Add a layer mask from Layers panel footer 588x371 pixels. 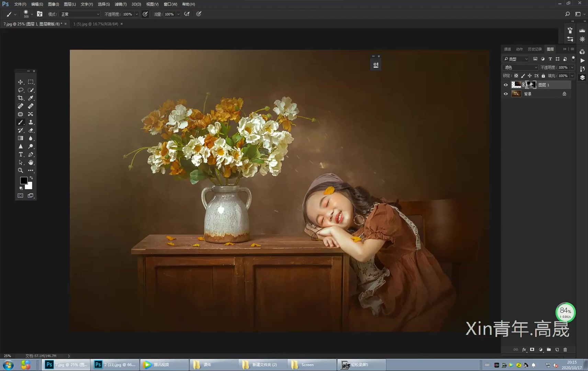coord(532,349)
